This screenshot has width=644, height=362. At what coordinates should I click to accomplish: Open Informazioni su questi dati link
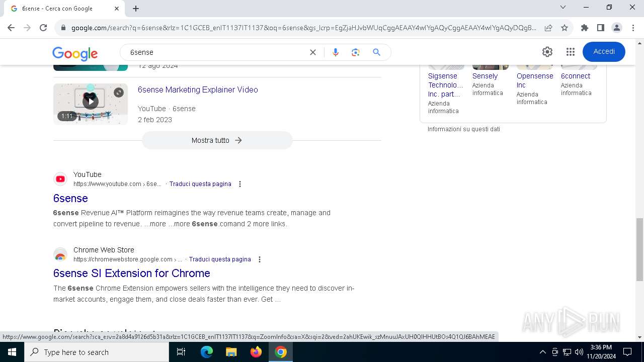click(464, 129)
